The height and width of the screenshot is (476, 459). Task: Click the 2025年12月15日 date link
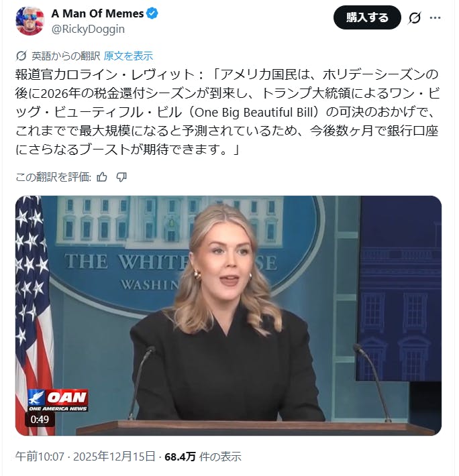(x=114, y=457)
